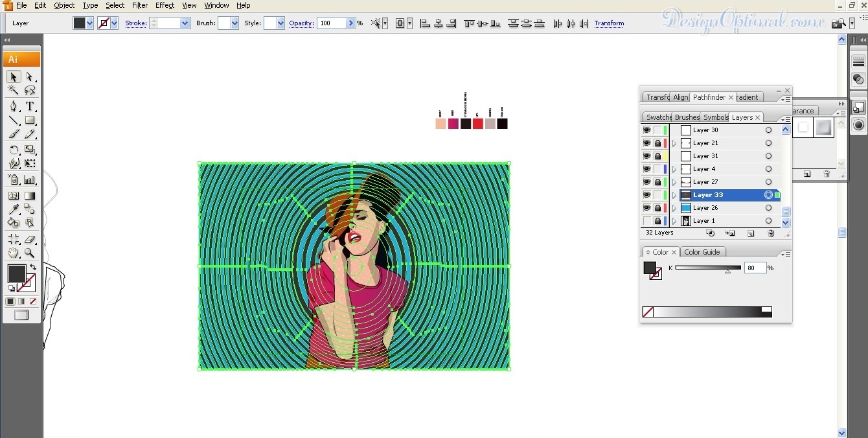Viewport: 868px width, 438px height.
Task: Select the Live Paint Bucket tool
Action: 14,223
